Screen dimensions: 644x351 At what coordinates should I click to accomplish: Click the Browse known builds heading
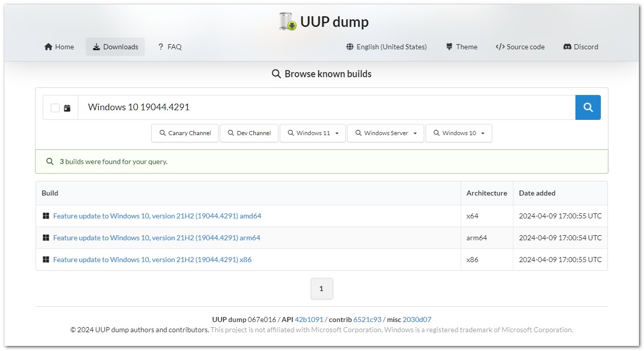(x=328, y=74)
